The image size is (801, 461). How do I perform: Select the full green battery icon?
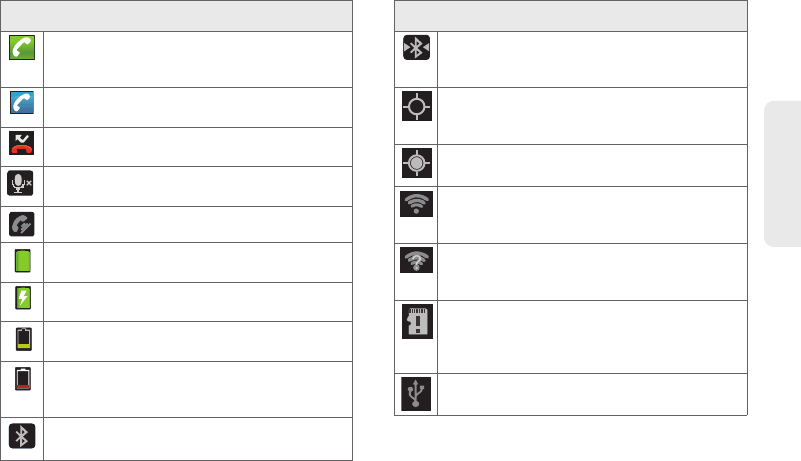[x=22, y=262]
